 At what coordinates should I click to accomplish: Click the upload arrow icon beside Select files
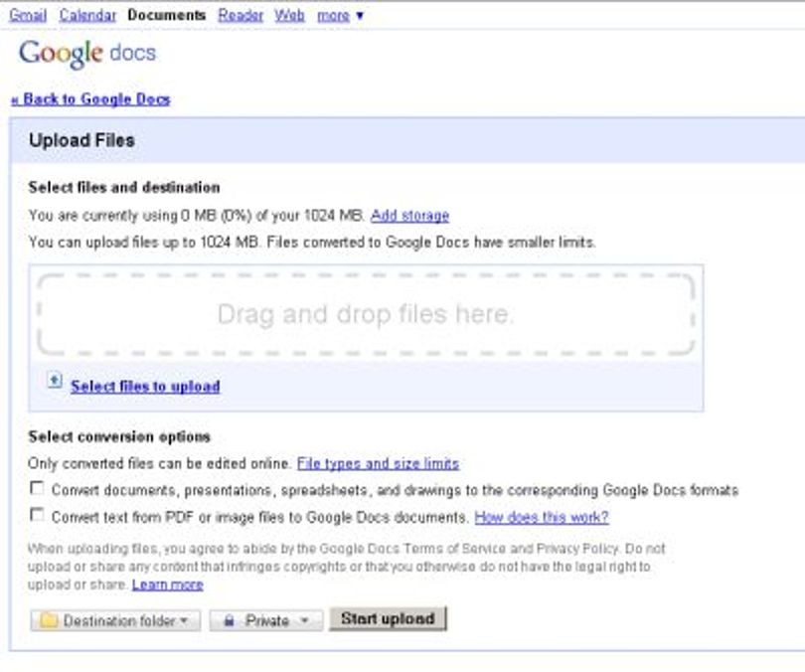55,381
